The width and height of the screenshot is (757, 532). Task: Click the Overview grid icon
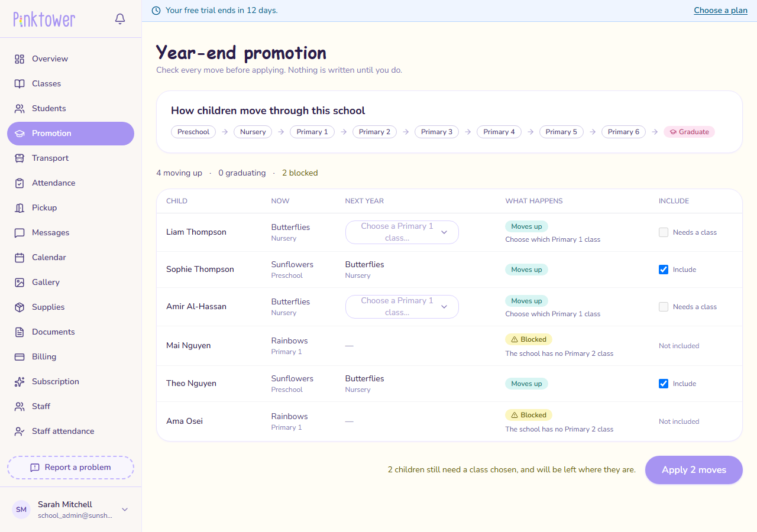(20, 59)
